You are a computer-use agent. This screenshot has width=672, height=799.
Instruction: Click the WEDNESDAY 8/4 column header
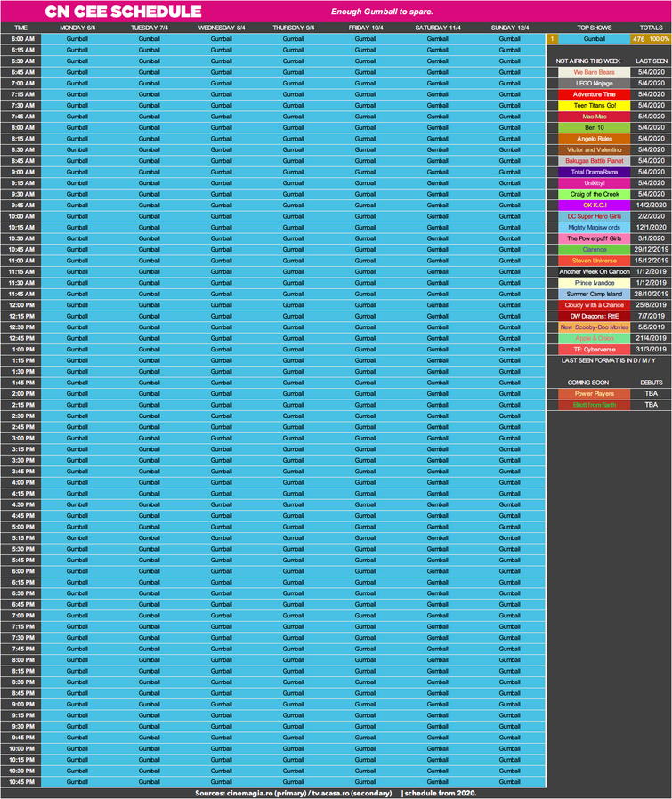tap(222, 28)
